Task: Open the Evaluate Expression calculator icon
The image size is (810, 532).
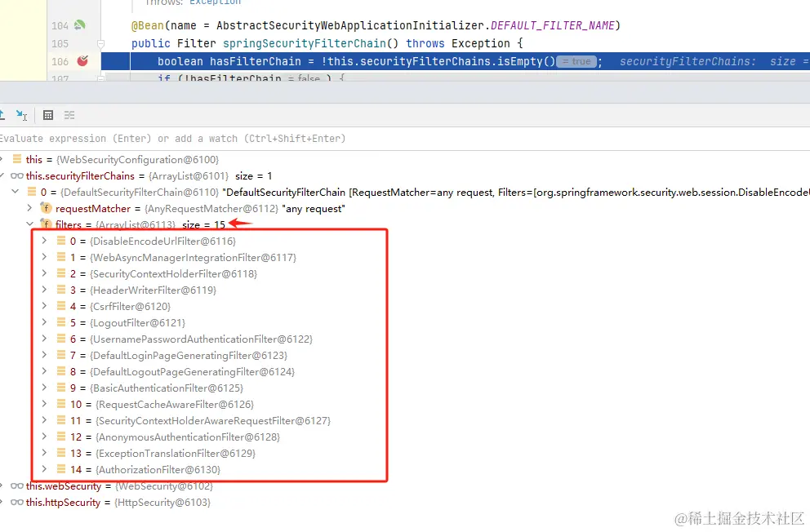Action: tap(48, 115)
